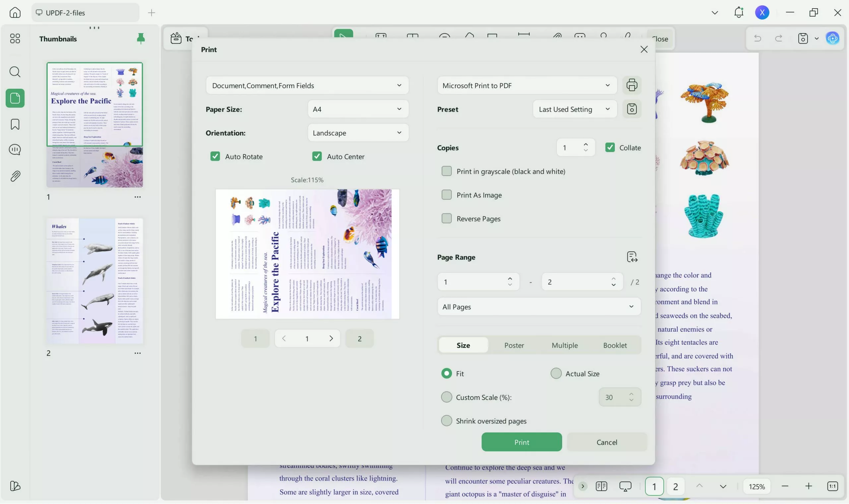The image size is (849, 504).
Task: Open the Comments panel icon
Action: [15, 149]
